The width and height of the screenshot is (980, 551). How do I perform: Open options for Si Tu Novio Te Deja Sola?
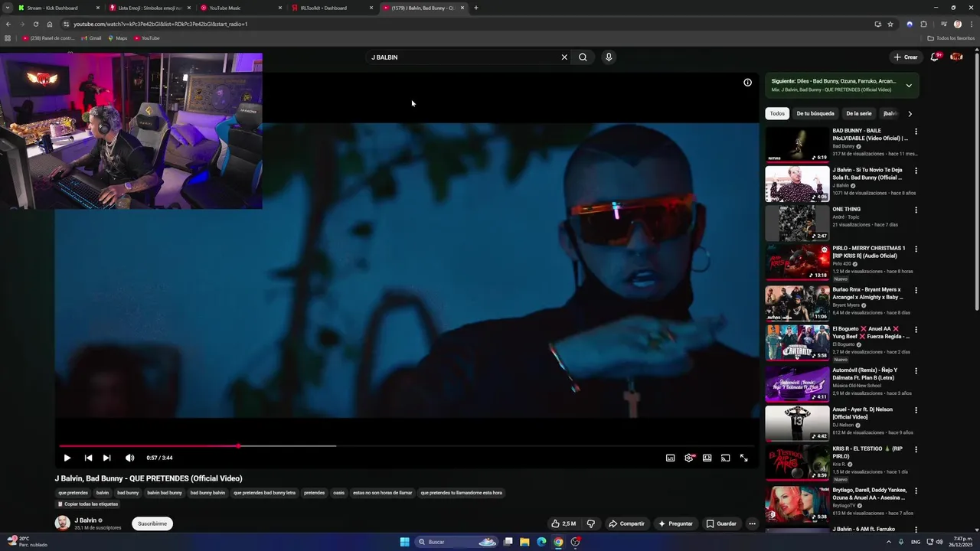click(x=916, y=171)
